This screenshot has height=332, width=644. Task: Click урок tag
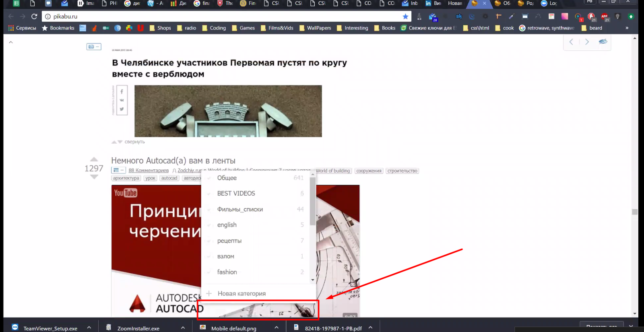[150, 178]
